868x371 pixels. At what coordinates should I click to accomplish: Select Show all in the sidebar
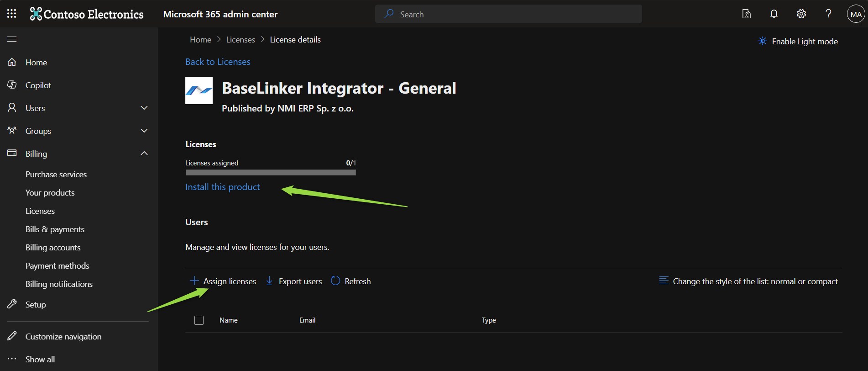coord(40,360)
